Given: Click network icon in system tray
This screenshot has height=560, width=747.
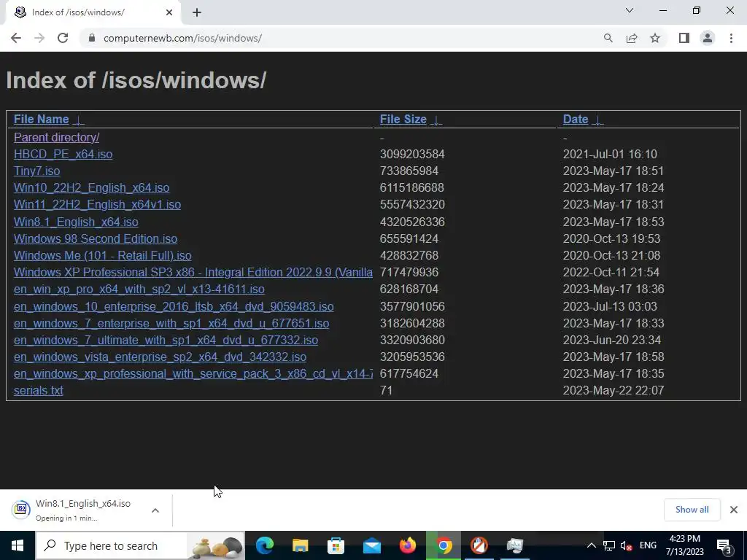Looking at the screenshot, I should click(609, 545).
